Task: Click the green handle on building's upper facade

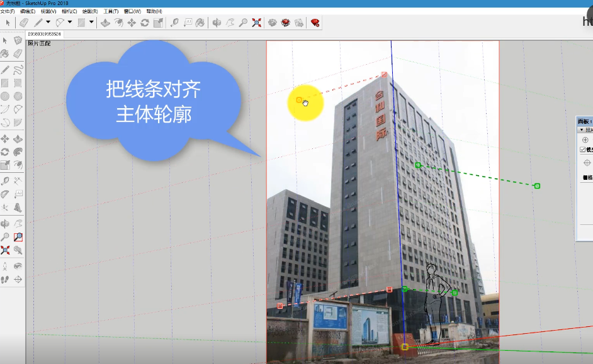Action: click(418, 165)
